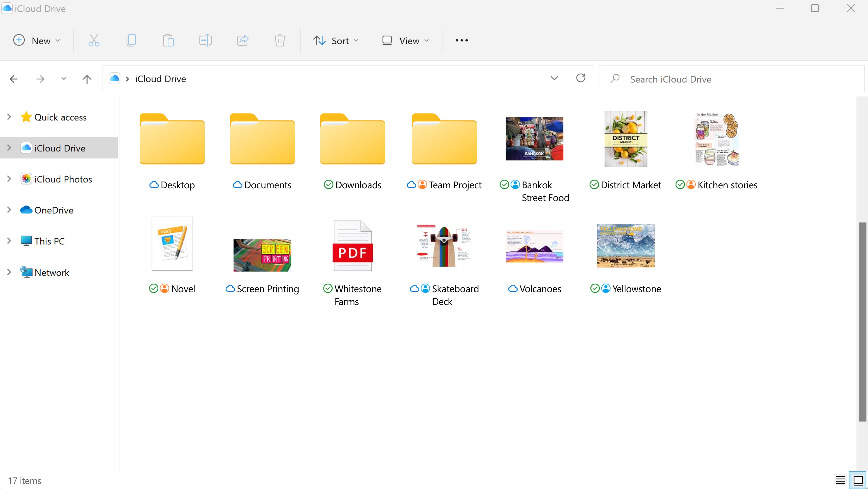The image size is (868, 489).
Task: Click the Copy icon
Action: pyautogui.click(x=131, y=40)
